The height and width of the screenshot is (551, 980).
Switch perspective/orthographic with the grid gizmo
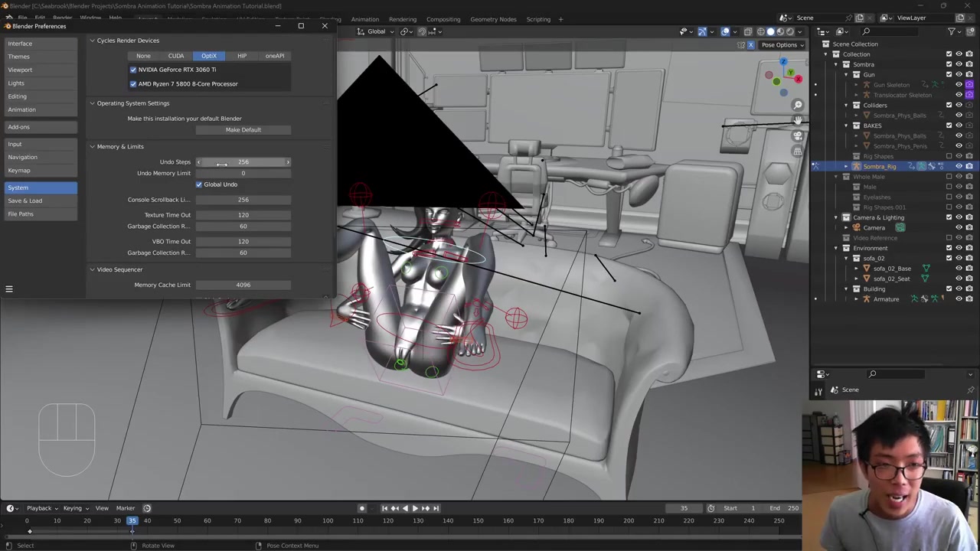[798, 152]
